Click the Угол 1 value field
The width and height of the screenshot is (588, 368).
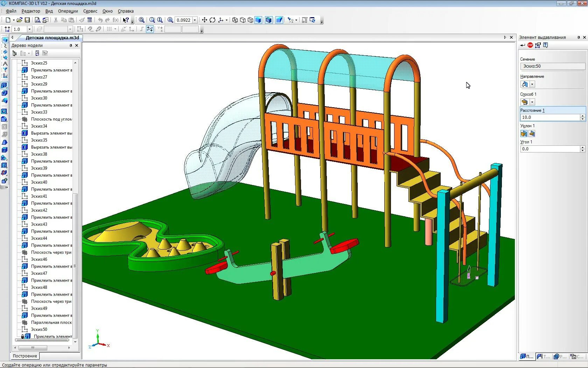coord(550,149)
